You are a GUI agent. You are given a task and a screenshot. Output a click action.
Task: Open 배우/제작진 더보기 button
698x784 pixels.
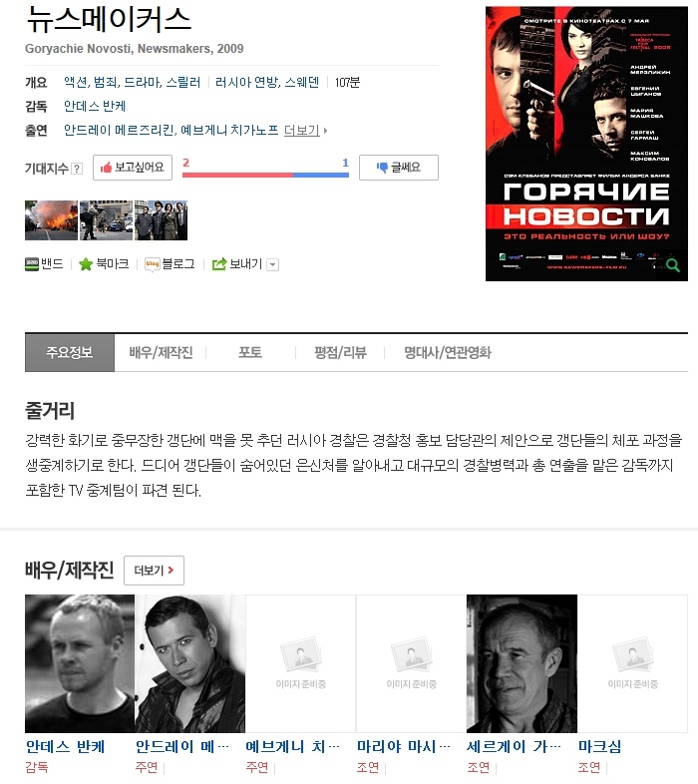154,571
